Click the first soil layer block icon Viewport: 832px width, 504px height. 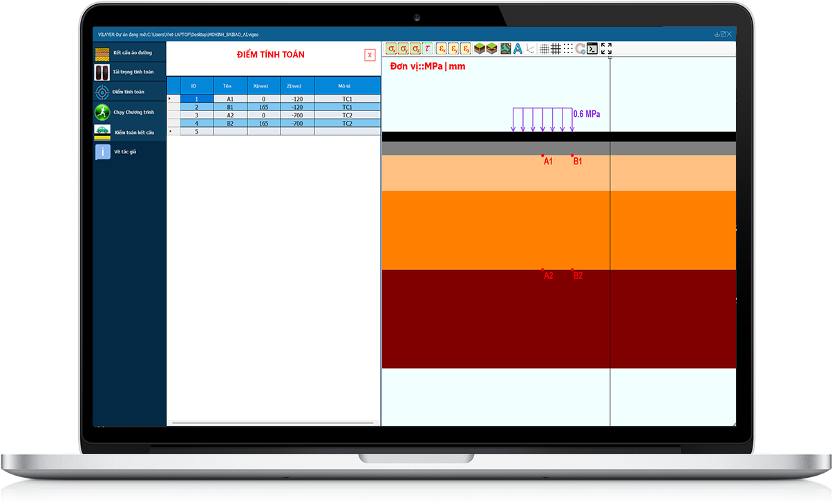coord(480,48)
